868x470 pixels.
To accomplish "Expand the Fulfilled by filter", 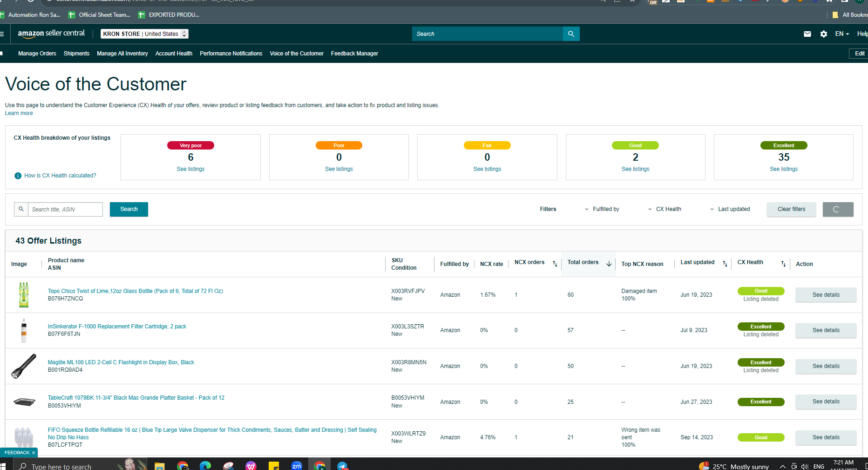I will coord(602,209).
